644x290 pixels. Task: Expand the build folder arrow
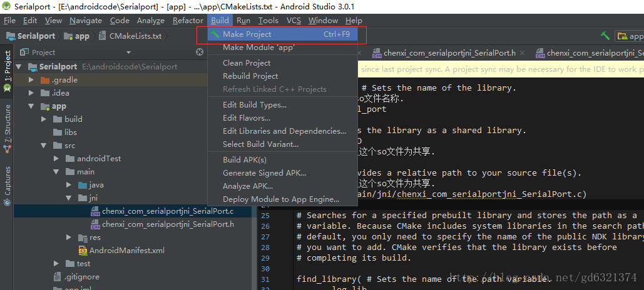coord(44,119)
